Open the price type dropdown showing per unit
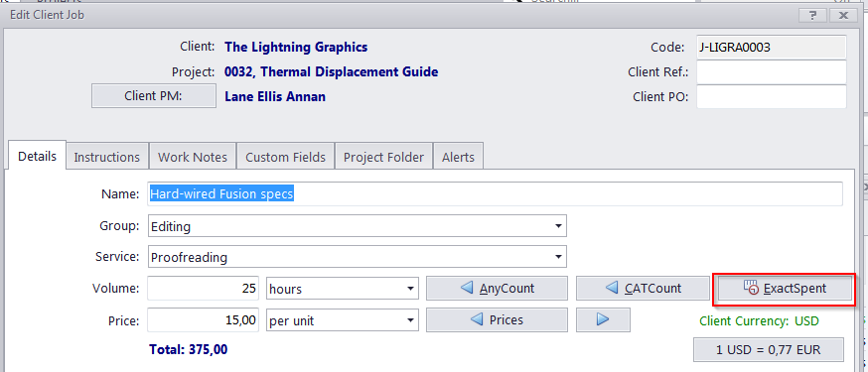Viewport: 868px width, 372px height. click(x=342, y=320)
